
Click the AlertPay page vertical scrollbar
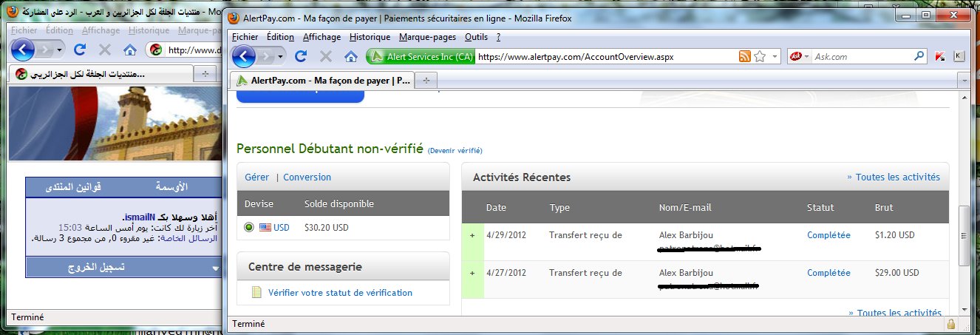[964, 237]
